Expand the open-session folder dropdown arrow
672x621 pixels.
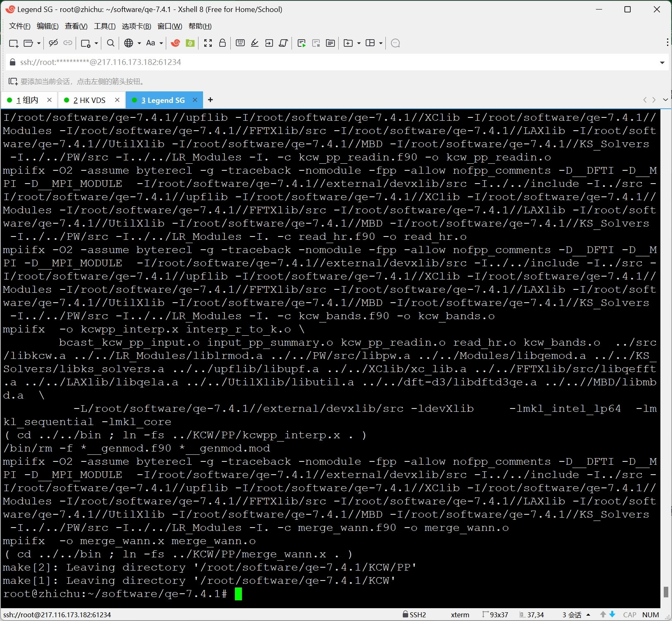pyautogui.click(x=39, y=43)
